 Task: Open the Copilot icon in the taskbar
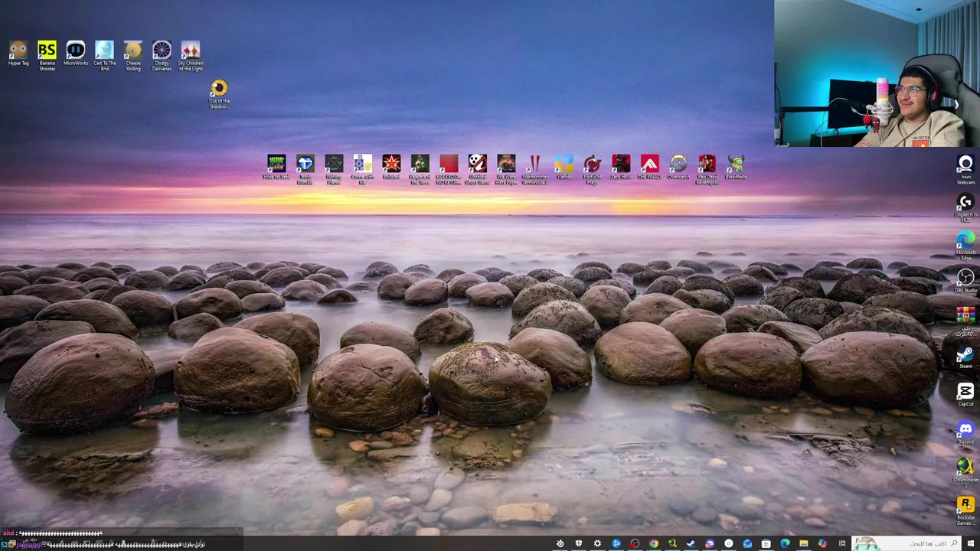(822, 543)
